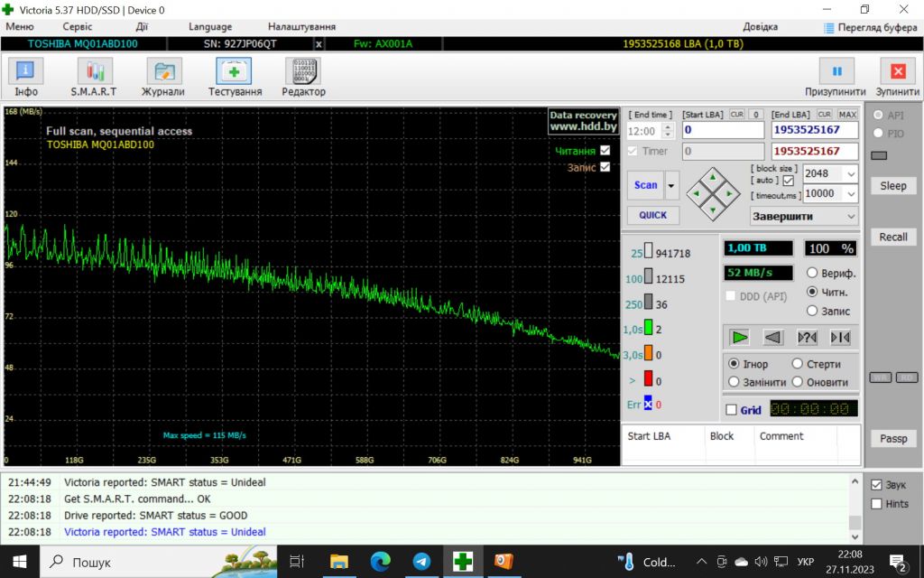Click the reverse scan direction arrow
924x578 pixels.
click(x=772, y=338)
